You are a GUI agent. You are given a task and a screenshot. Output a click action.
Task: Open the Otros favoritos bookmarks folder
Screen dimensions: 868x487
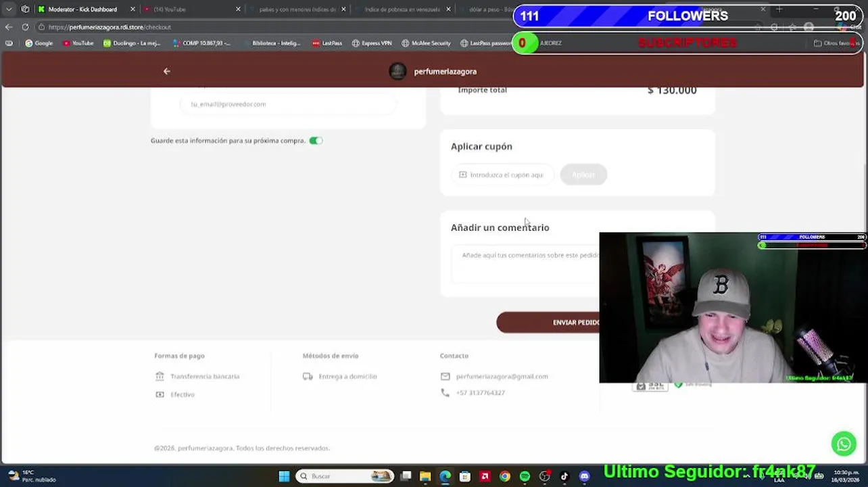[x=836, y=43]
